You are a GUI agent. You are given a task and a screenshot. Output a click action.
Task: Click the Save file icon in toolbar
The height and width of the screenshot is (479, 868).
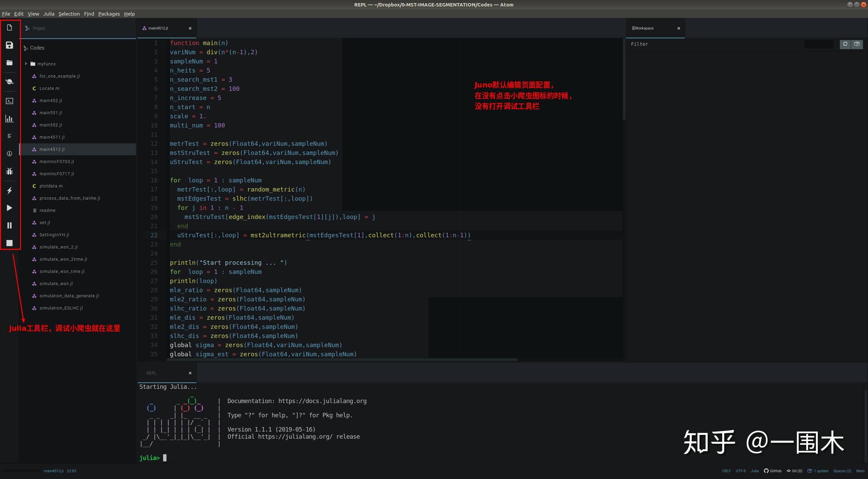(x=9, y=45)
